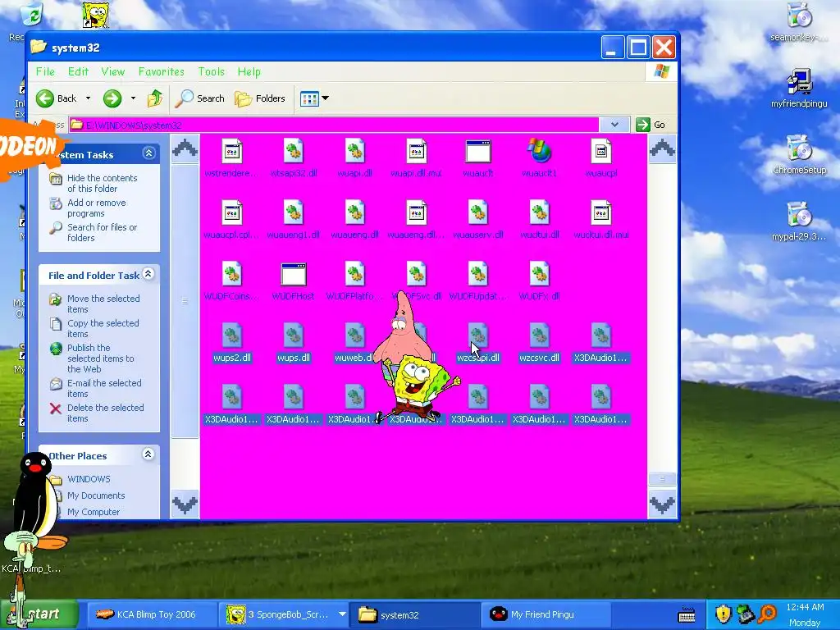This screenshot has height=630, width=840.
Task: Open the File menu
Action: point(45,71)
